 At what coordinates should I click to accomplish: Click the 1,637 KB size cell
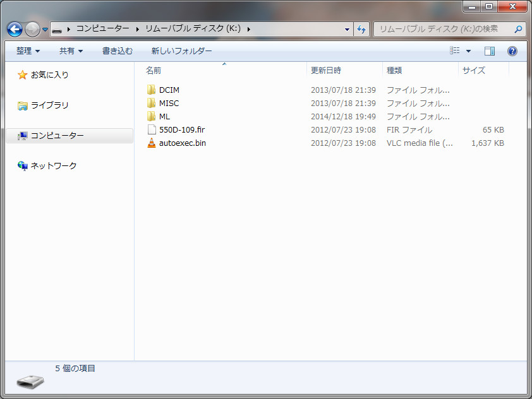(488, 143)
